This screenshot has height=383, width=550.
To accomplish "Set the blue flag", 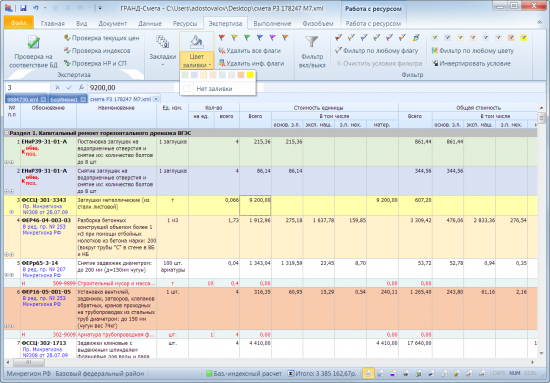I will (x=260, y=38).
